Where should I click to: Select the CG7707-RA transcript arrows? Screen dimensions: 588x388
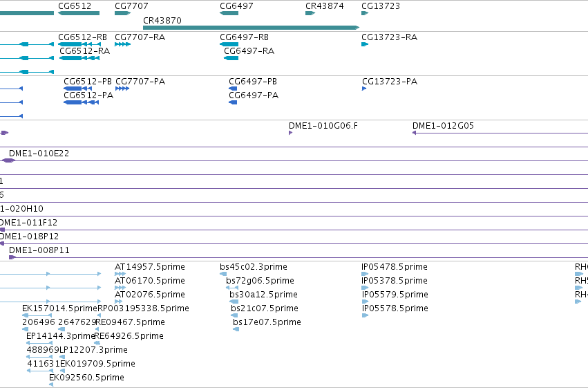point(122,44)
